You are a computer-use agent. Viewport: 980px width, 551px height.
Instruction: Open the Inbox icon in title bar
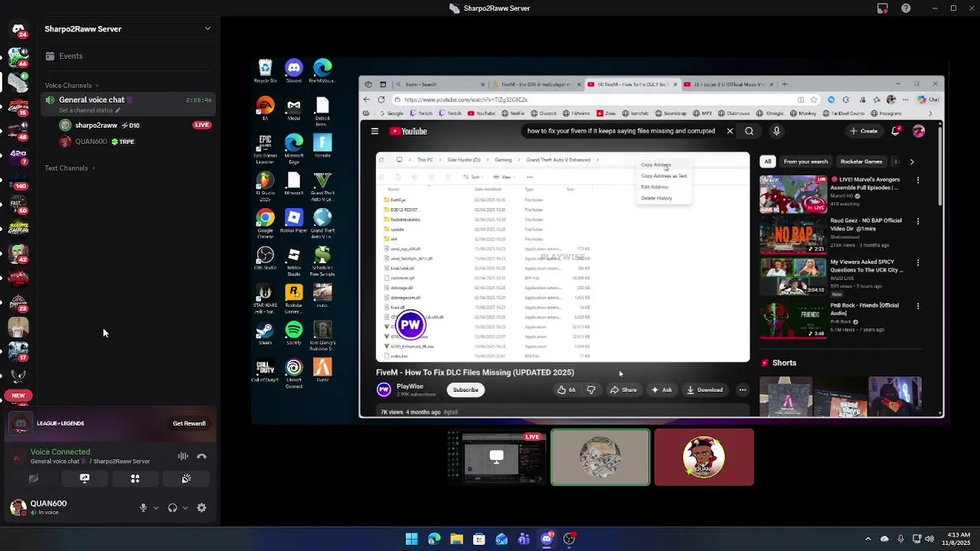coord(883,8)
